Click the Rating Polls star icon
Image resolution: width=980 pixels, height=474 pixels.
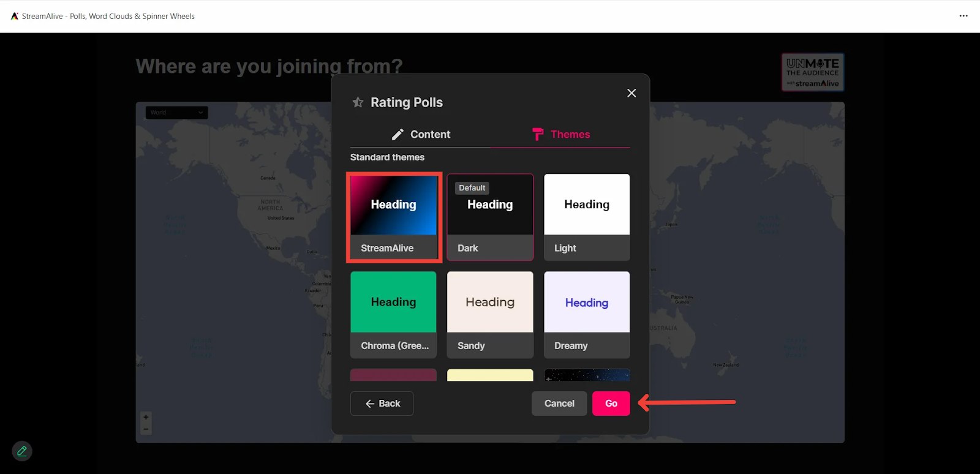[358, 102]
